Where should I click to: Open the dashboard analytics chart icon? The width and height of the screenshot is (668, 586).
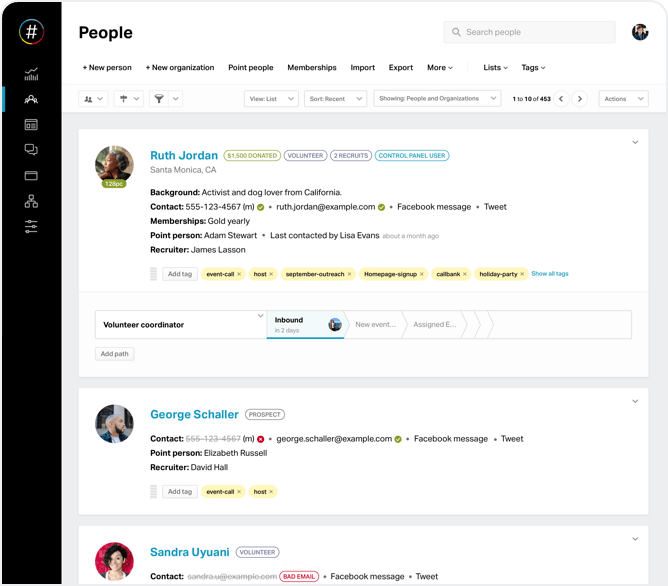coord(31,74)
